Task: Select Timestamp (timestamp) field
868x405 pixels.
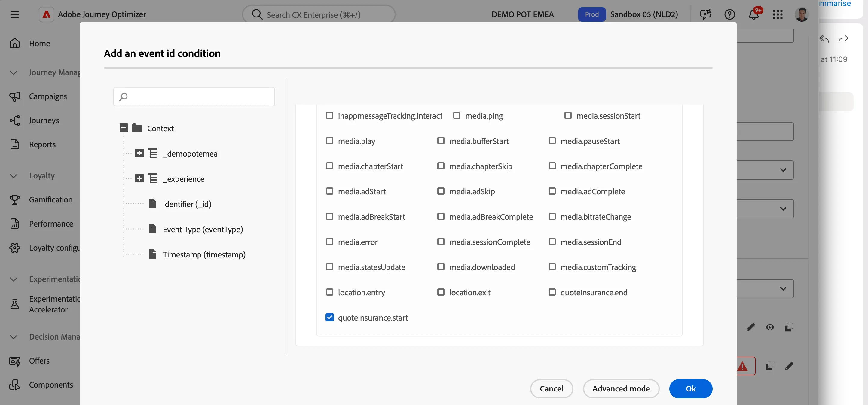Action: 204,255
